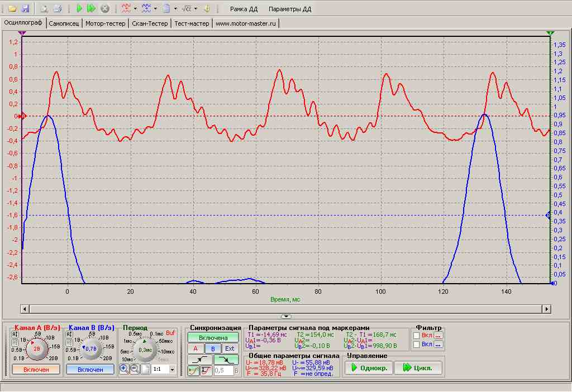This screenshot has height=392, width=572.
Task: Save the oscillogram using the floppy disk icon
Action: tap(25, 9)
